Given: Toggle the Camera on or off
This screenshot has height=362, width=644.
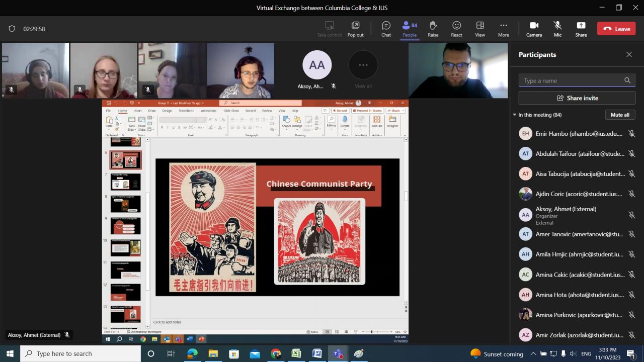Looking at the screenshot, I should click(x=534, y=29).
